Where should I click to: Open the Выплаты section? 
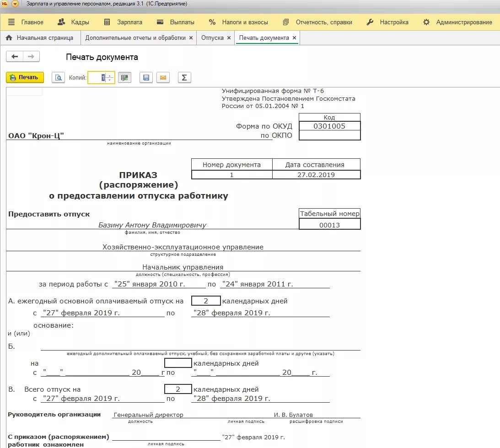point(182,22)
